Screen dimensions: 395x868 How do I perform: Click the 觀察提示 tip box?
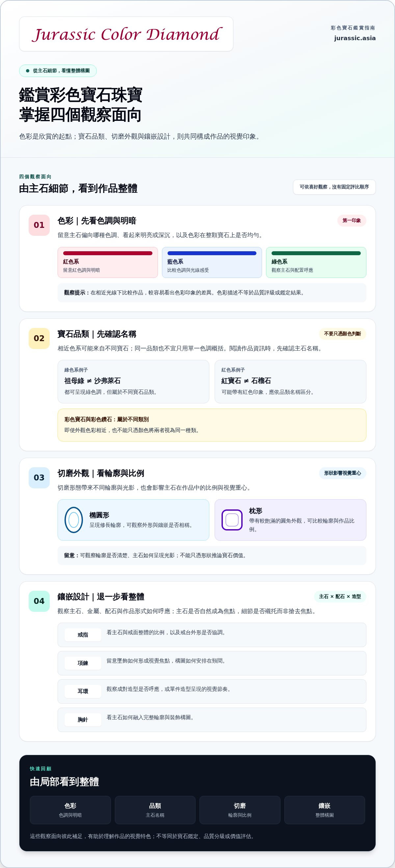click(212, 293)
